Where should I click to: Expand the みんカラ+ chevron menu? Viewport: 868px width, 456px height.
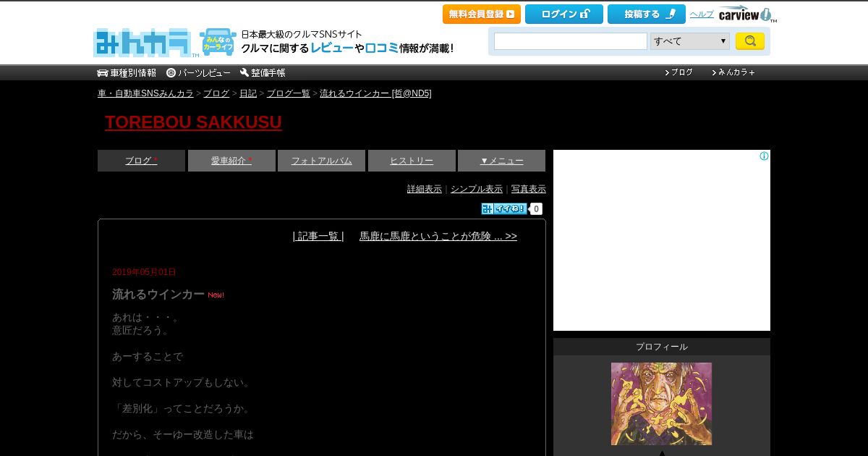point(733,72)
